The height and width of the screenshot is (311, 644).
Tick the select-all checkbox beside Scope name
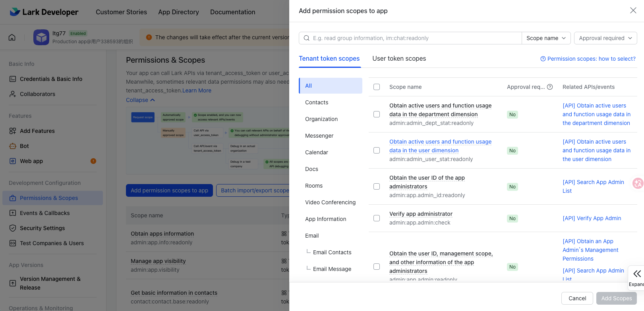point(377,87)
